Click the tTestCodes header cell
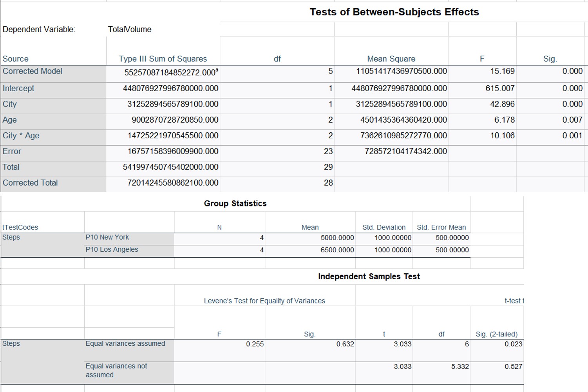Image resolution: width=588 pixels, height=392 pixels. 20,228
